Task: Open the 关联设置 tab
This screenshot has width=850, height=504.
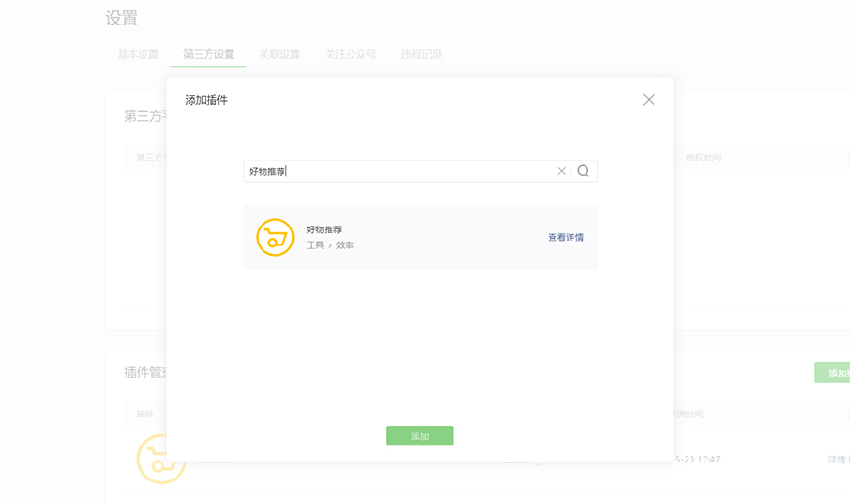Action: point(280,54)
